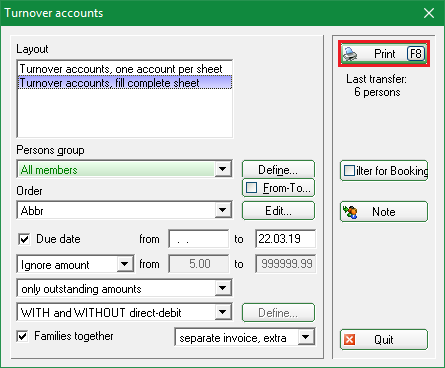Image resolution: width=445 pixels, height=368 pixels.
Task: Click the F8 shortcut badge on Print
Action: 416,54
